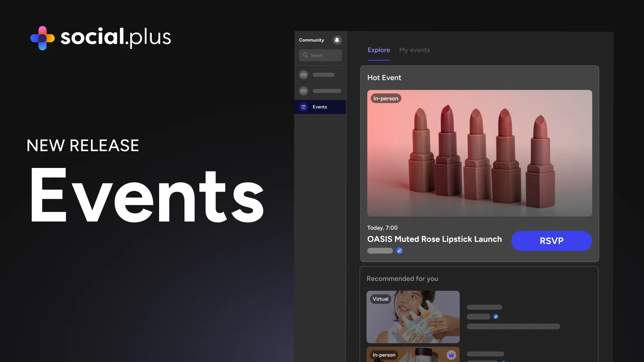Screen dimensions: 644x362
Task: Click the social.plus logo
Action: coord(101,38)
